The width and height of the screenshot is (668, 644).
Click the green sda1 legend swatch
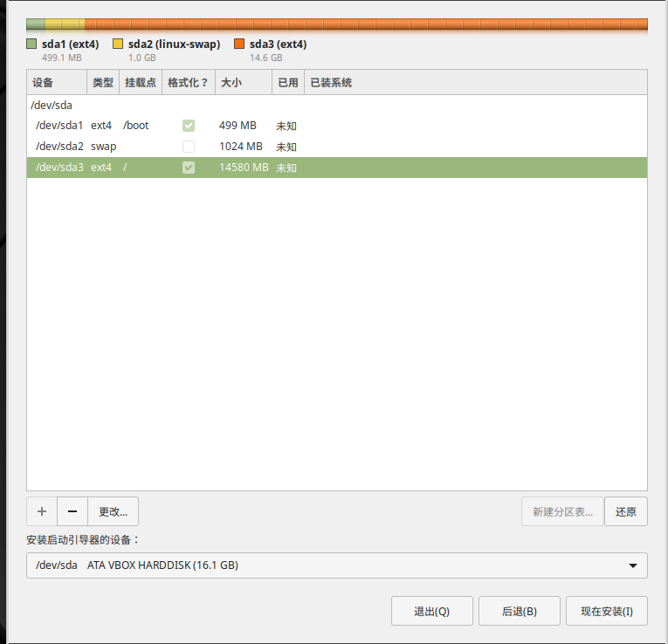coord(31,44)
